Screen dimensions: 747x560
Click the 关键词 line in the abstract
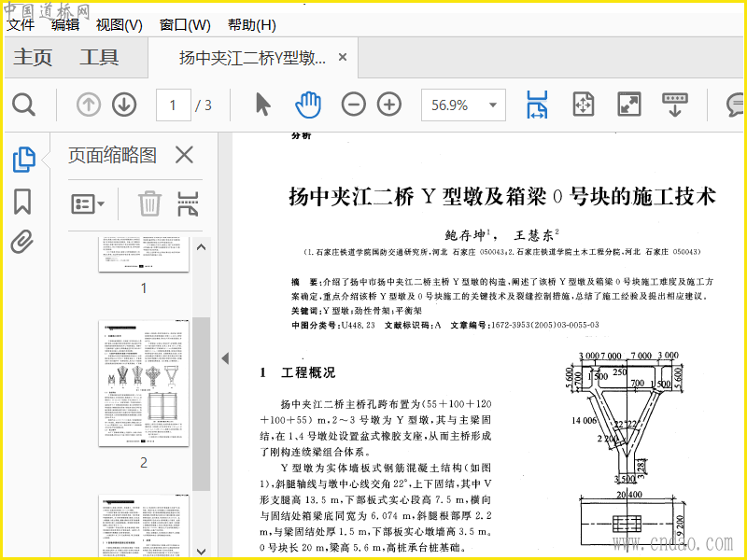pos(357,311)
